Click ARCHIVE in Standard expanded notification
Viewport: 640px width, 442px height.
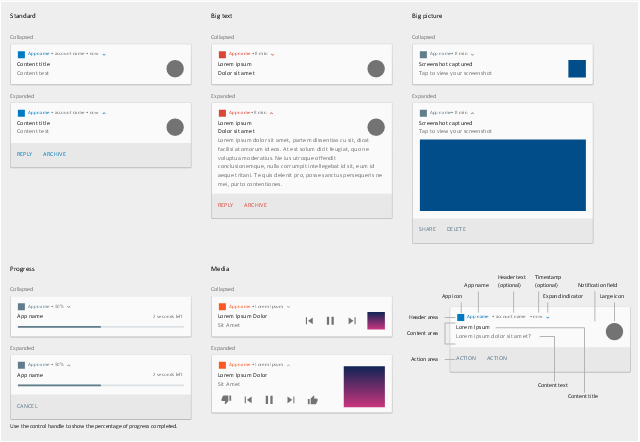pos(54,154)
